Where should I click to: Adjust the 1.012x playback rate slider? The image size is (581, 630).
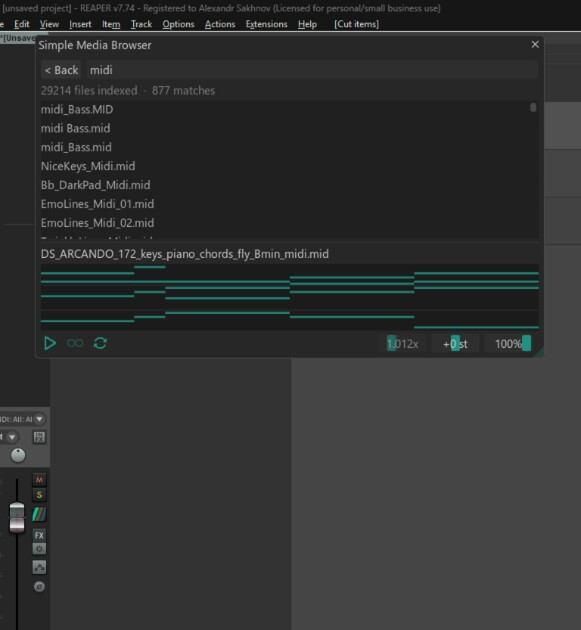pyautogui.click(x=402, y=344)
